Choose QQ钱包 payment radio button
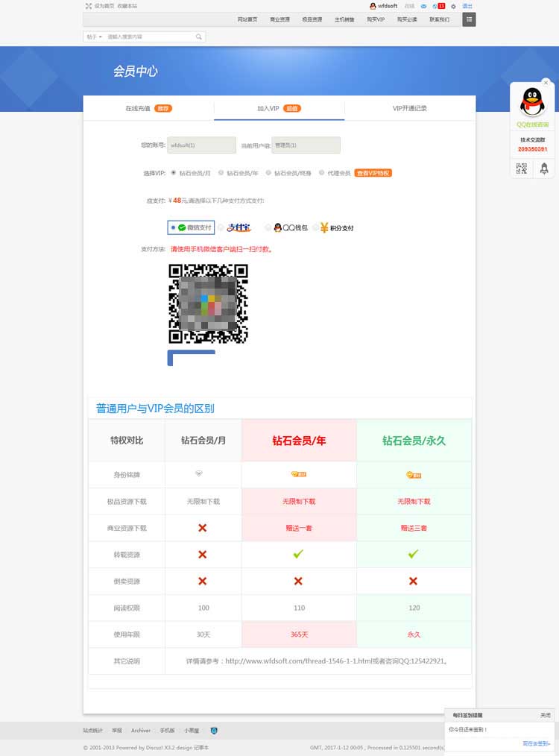 pos(268,227)
